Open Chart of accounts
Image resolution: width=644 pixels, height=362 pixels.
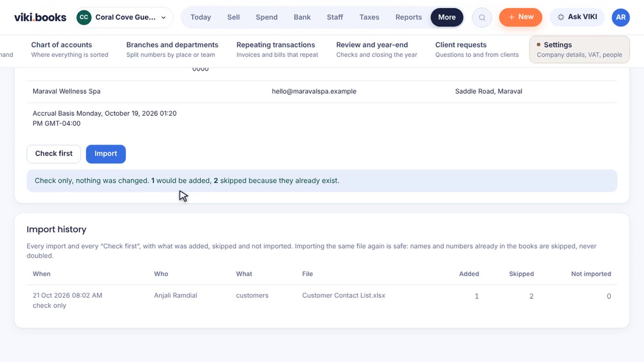(x=69, y=50)
